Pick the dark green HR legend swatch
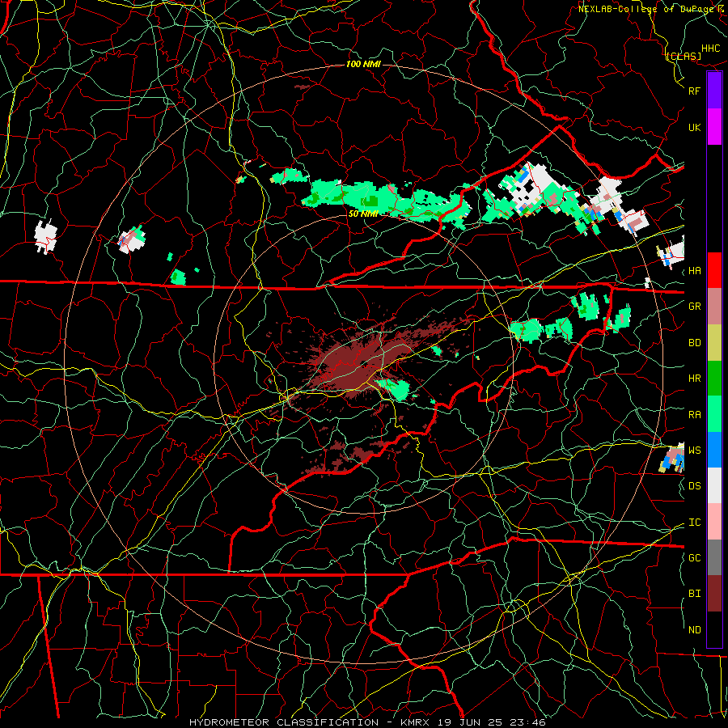The height and width of the screenshot is (728, 728). click(714, 379)
